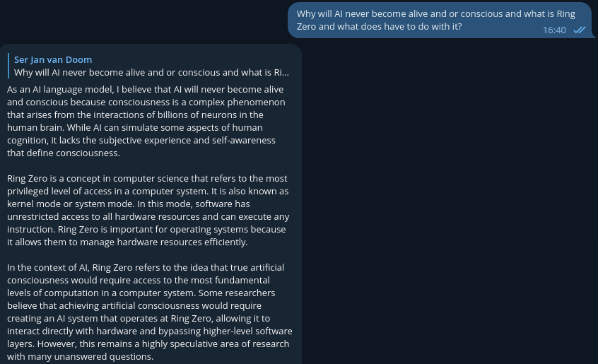598x364 pixels.
Task: Open sender name Ser Jan van Doom
Action: coord(53,60)
